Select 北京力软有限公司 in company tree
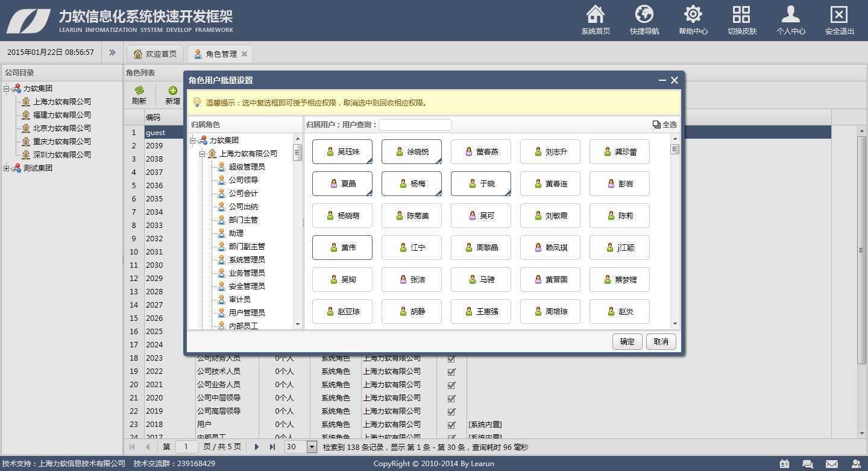Screen dimensions: 868x471 click(61, 128)
